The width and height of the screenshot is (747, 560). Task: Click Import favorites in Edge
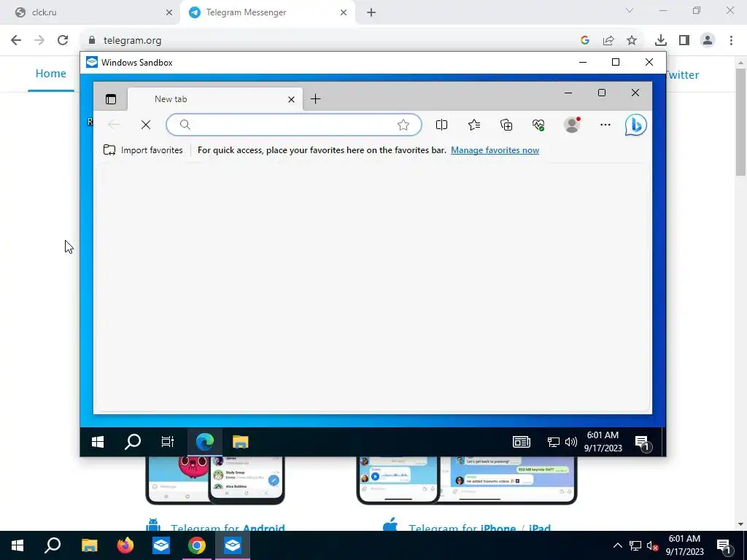pos(143,150)
